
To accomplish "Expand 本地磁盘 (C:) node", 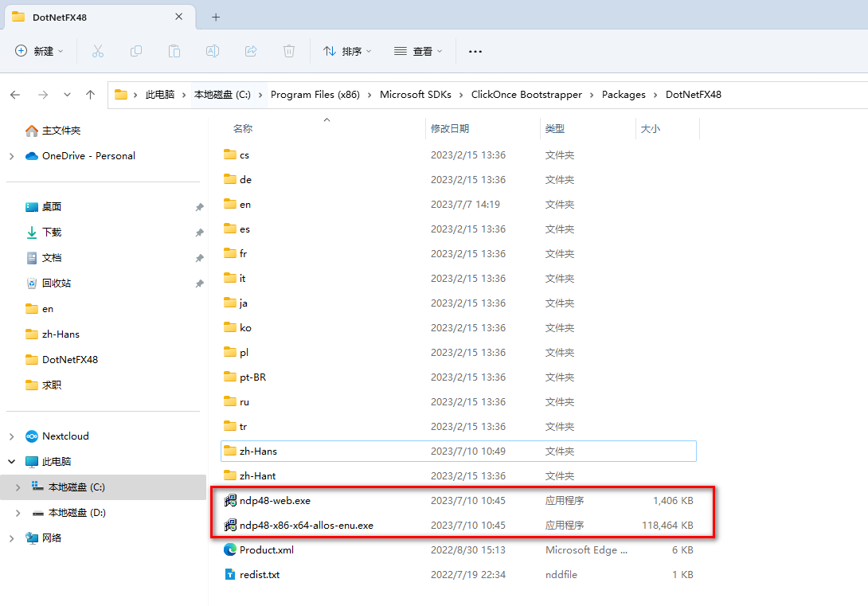I will tap(18, 487).
